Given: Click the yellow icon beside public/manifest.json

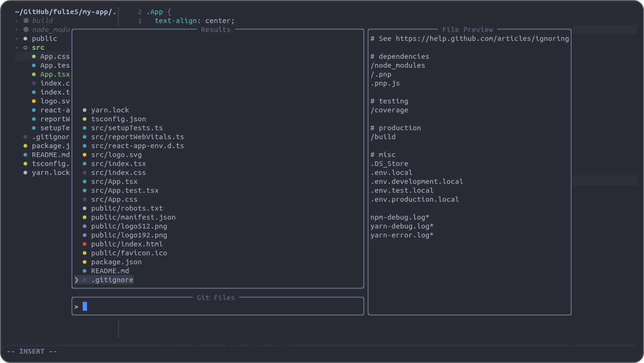Looking at the screenshot, I should click(85, 217).
